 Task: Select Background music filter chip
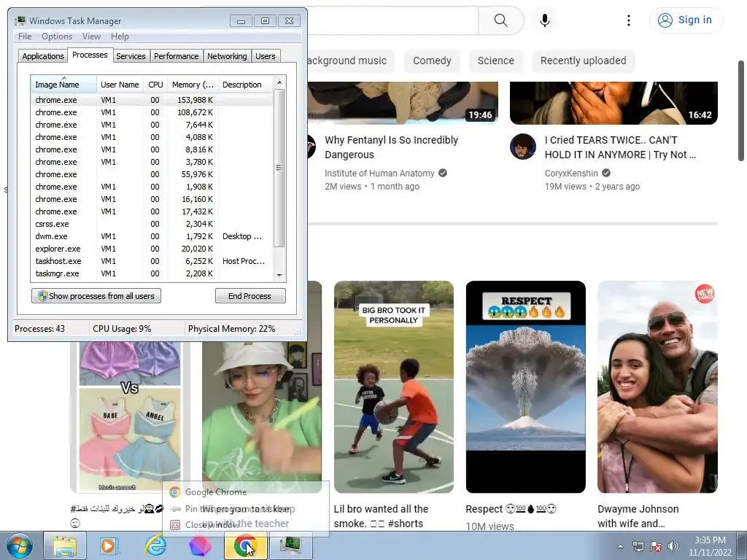pos(351,61)
